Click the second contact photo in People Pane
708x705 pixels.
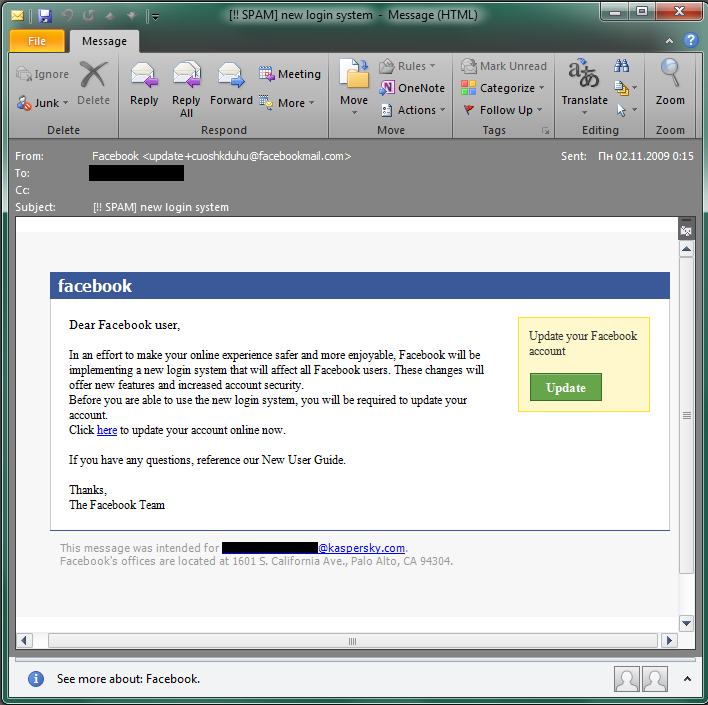pyautogui.click(x=655, y=679)
